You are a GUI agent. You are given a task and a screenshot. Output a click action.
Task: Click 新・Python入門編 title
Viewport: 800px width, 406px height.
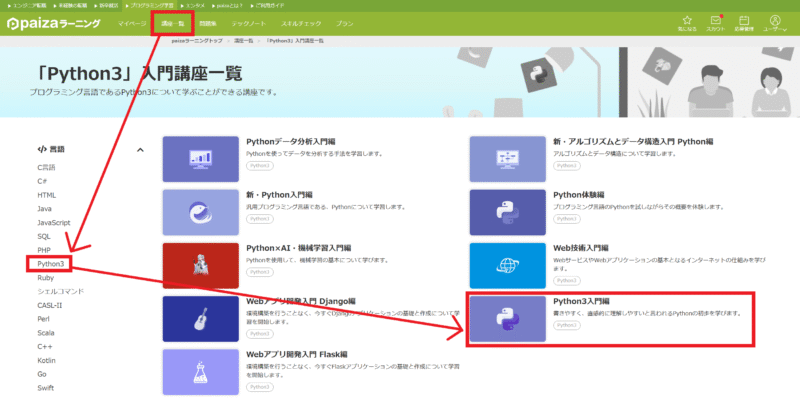pos(279,195)
